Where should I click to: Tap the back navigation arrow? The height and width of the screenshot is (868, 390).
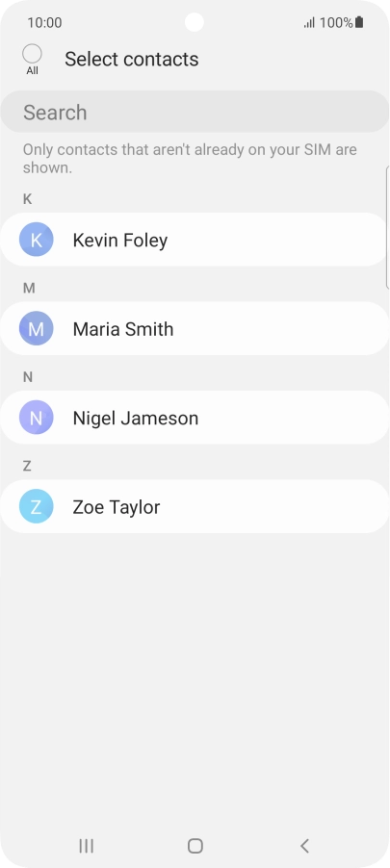(304, 846)
